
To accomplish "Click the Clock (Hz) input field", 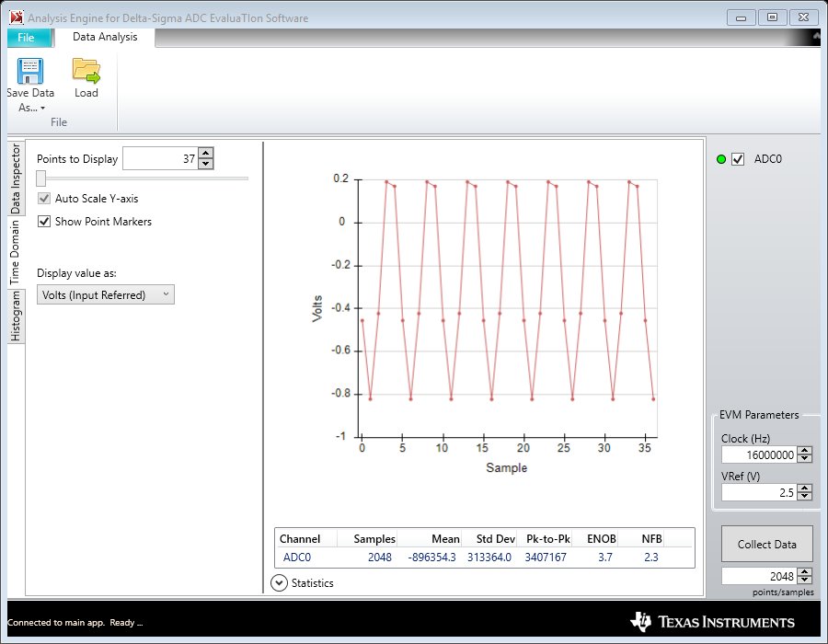I will (x=759, y=454).
